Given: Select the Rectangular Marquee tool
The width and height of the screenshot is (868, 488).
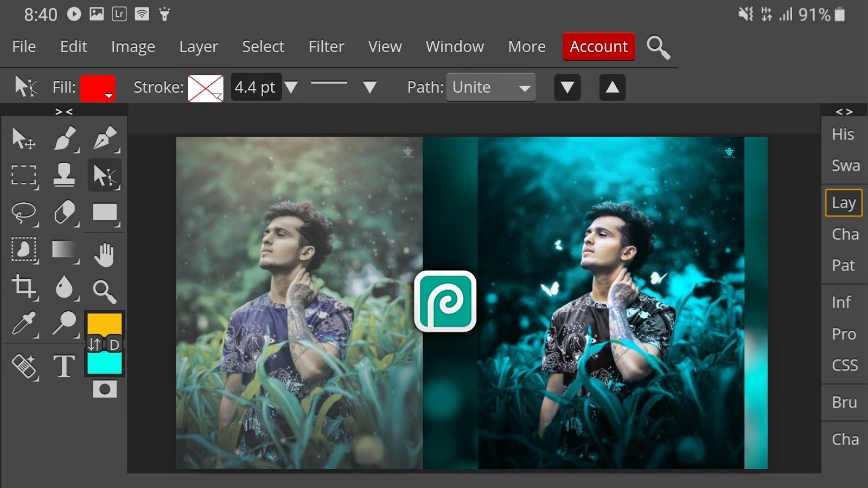Looking at the screenshot, I should [x=24, y=175].
